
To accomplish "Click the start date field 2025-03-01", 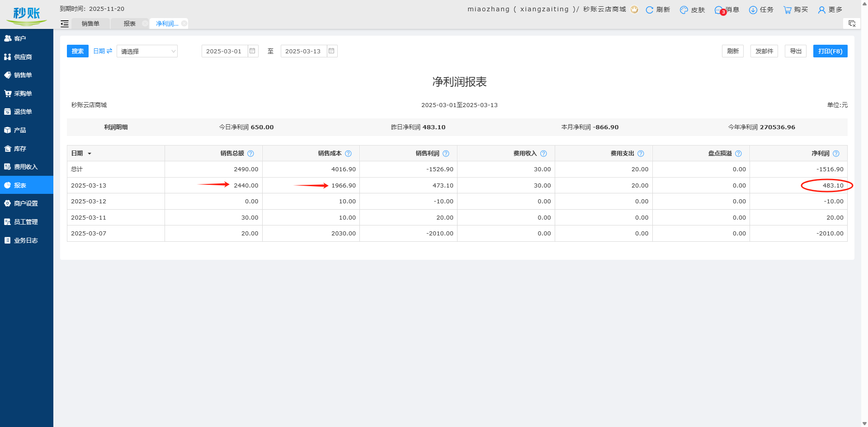I will [224, 51].
